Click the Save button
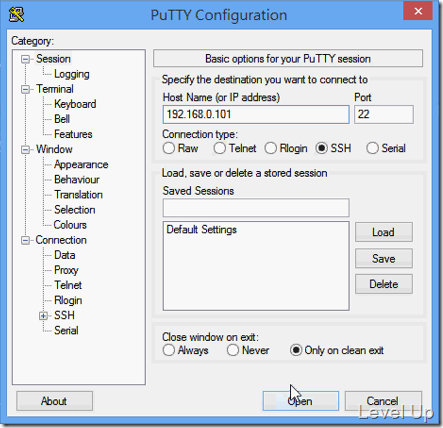This screenshot has width=443, height=428. tap(384, 258)
